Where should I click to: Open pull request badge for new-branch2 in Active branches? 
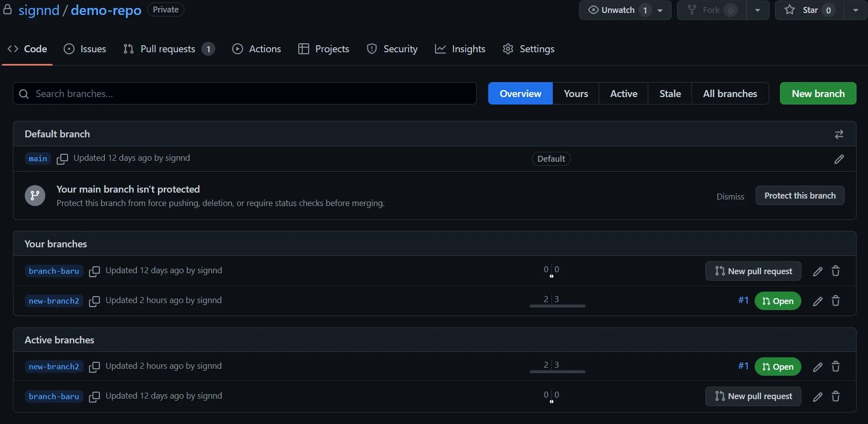[x=778, y=367]
